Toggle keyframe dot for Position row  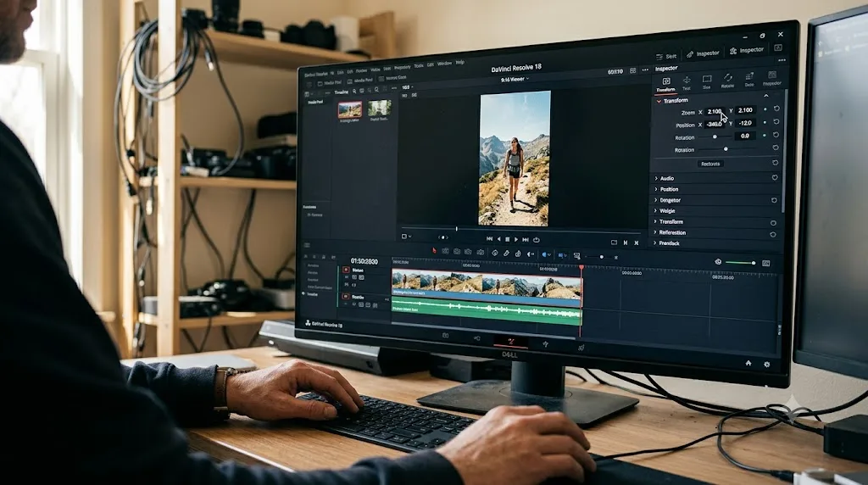pos(765,122)
